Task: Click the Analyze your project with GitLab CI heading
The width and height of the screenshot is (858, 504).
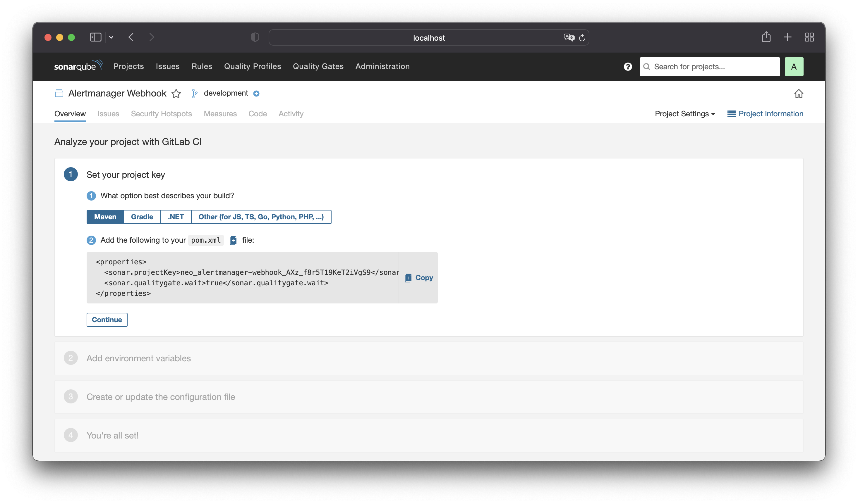Action: click(128, 142)
